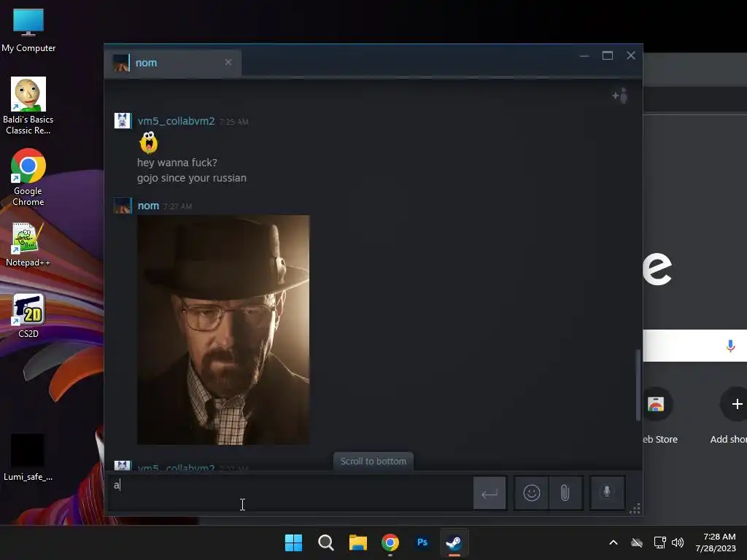Screen dimensions: 747x560
Task: Select the Lumi_safe desktop file
Action: coord(28,457)
